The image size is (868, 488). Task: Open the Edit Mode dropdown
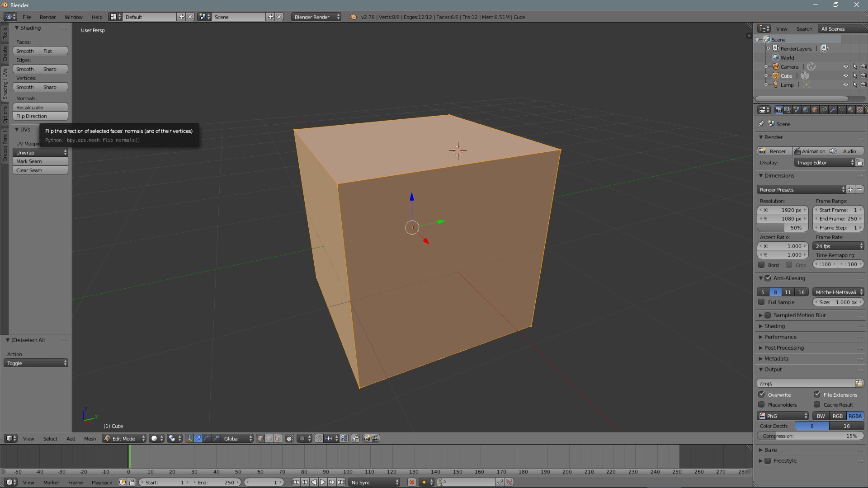click(124, 438)
